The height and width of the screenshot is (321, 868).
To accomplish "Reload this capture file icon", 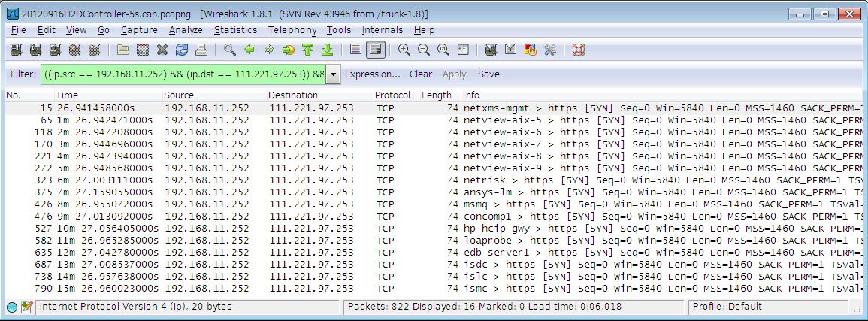I will [x=182, y=50].
